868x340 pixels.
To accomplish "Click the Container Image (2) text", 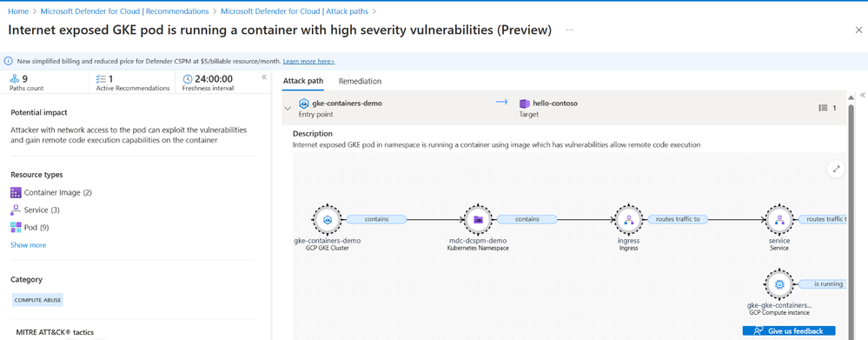I will (x=58, y=192).
